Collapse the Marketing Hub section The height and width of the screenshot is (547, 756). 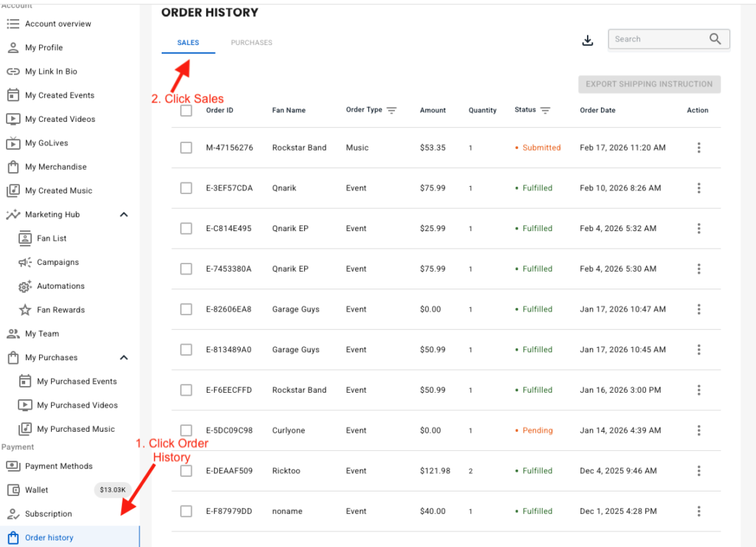(x=124, y=215)
